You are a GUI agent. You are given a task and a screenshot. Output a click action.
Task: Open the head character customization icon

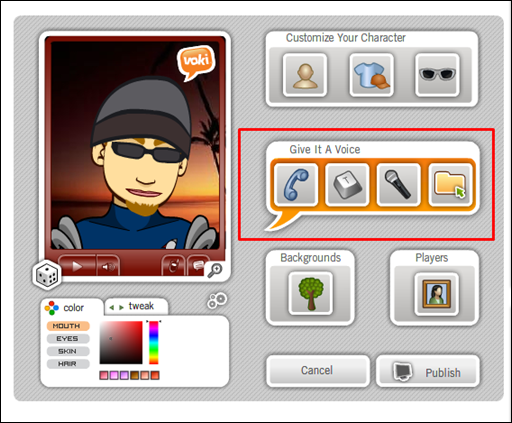click(305, 75)
